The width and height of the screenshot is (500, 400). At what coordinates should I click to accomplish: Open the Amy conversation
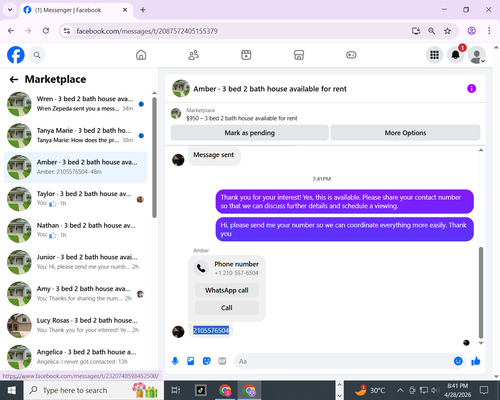tap(75, 294)
